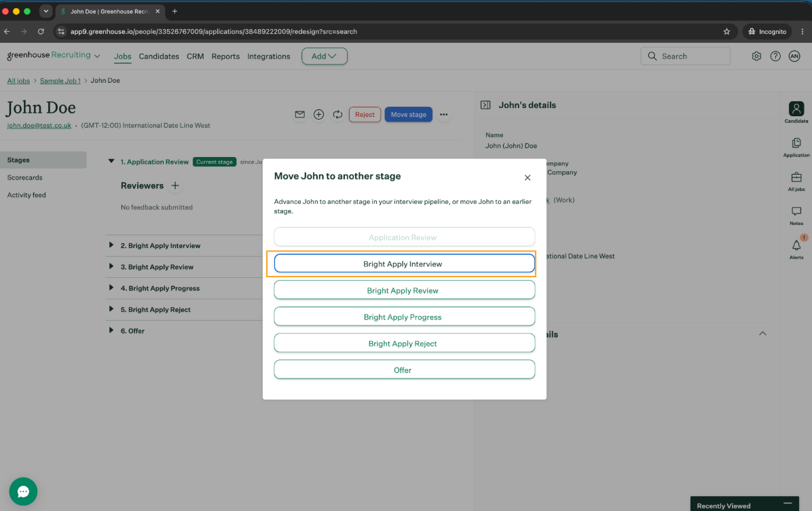Viewport: 812px width, 511px height.
Task: Click the Incognito profile indicator
Action: tap(767, 32)
